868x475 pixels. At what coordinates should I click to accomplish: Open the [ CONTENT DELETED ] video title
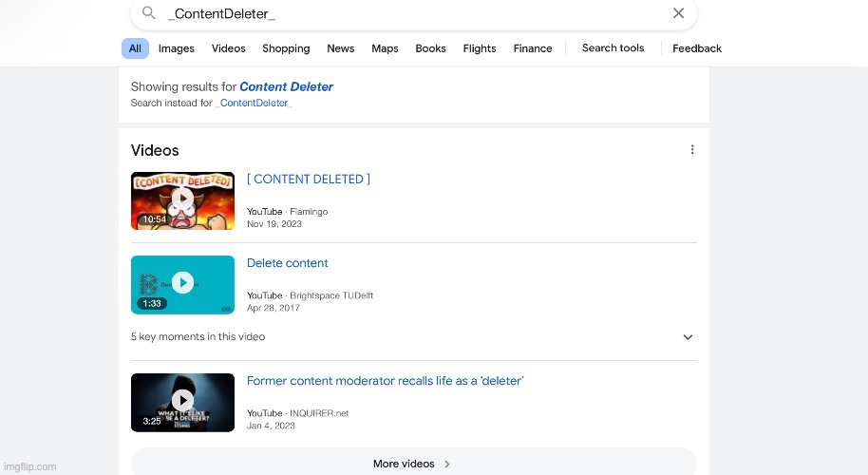(x=309, y=179)
